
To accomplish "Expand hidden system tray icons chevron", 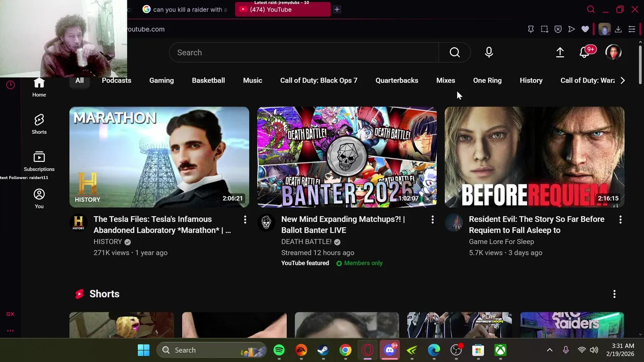I will [549, 350].
